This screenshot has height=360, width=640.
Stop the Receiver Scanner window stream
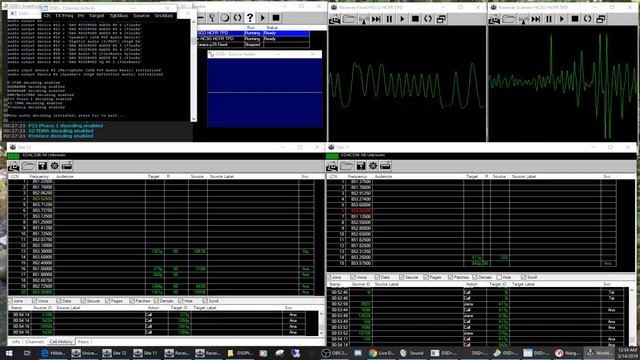575,19
